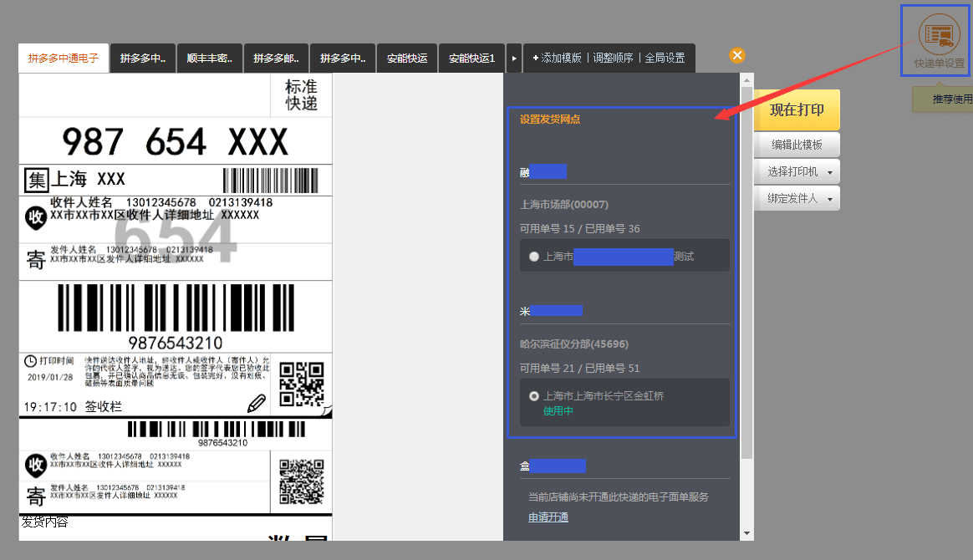
Task: Click the settings panel scrollbar thumb
Action: [746, 272]
